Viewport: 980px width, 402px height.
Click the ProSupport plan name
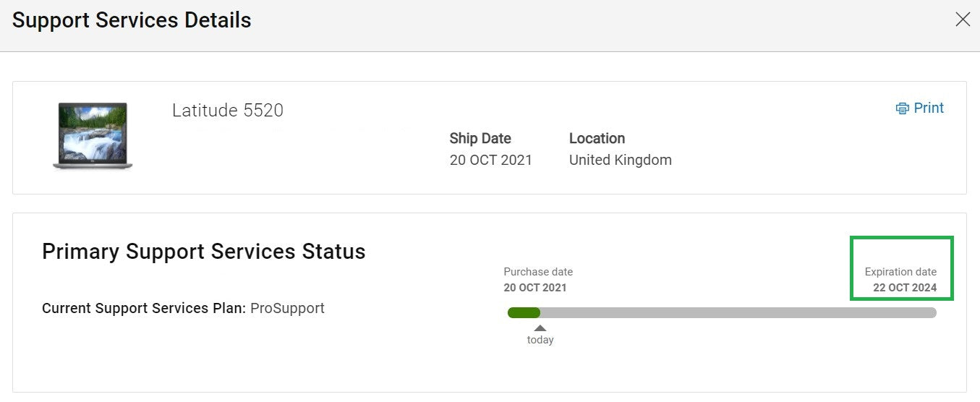[287, 308]
